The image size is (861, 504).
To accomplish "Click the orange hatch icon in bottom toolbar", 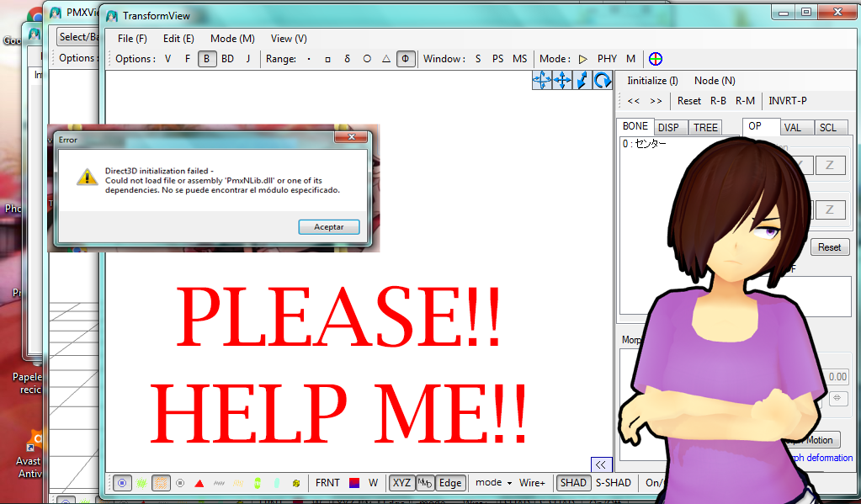I will click(x=161, y=483).
